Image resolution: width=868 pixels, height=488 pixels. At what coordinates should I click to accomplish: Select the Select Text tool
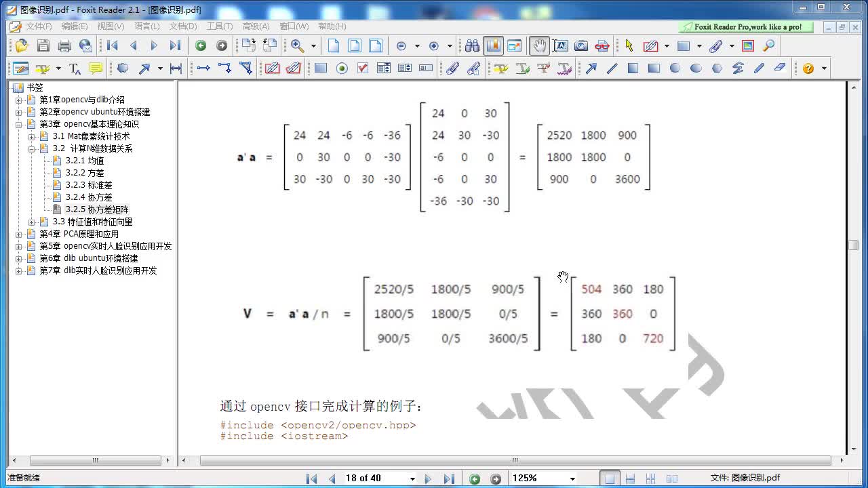coord(560,45)
